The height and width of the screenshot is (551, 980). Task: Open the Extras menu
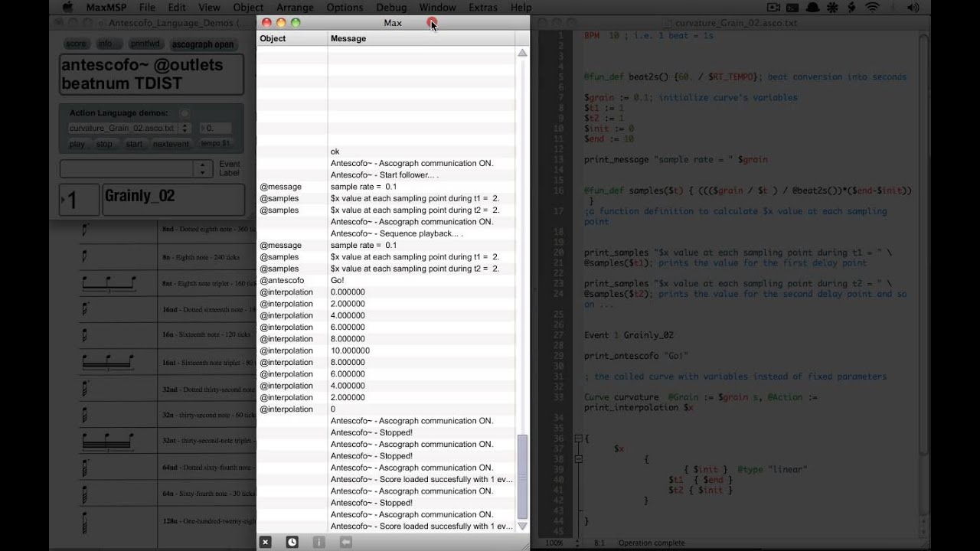(482, 8)
